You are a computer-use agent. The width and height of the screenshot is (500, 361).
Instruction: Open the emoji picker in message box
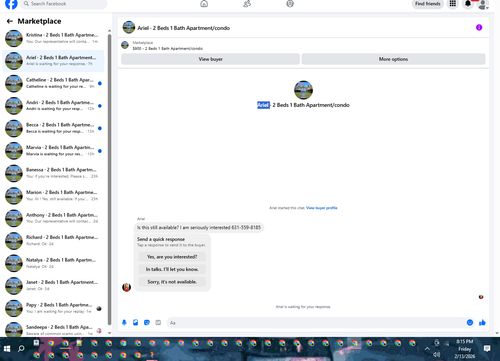point(470,322)
